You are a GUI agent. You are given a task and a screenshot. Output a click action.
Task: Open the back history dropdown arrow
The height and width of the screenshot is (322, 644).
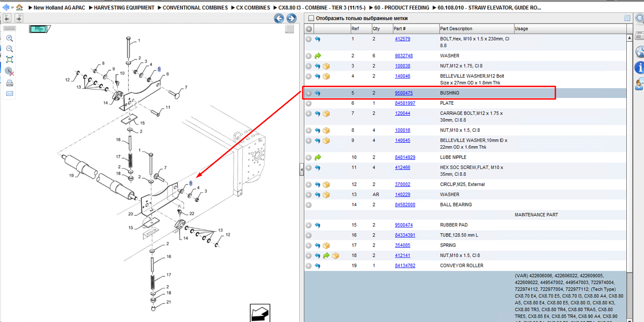(12, 8)
